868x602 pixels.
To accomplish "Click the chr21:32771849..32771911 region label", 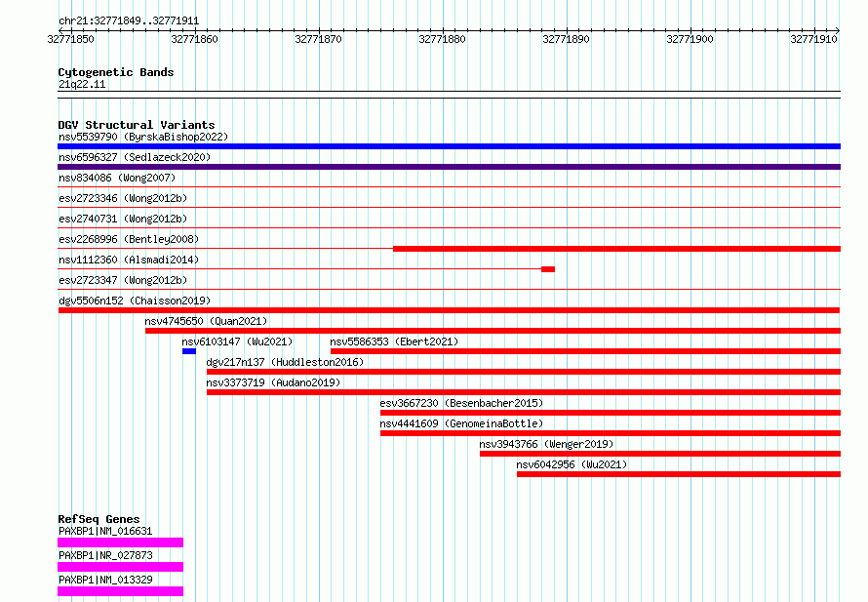I will [x=129, y=21].
